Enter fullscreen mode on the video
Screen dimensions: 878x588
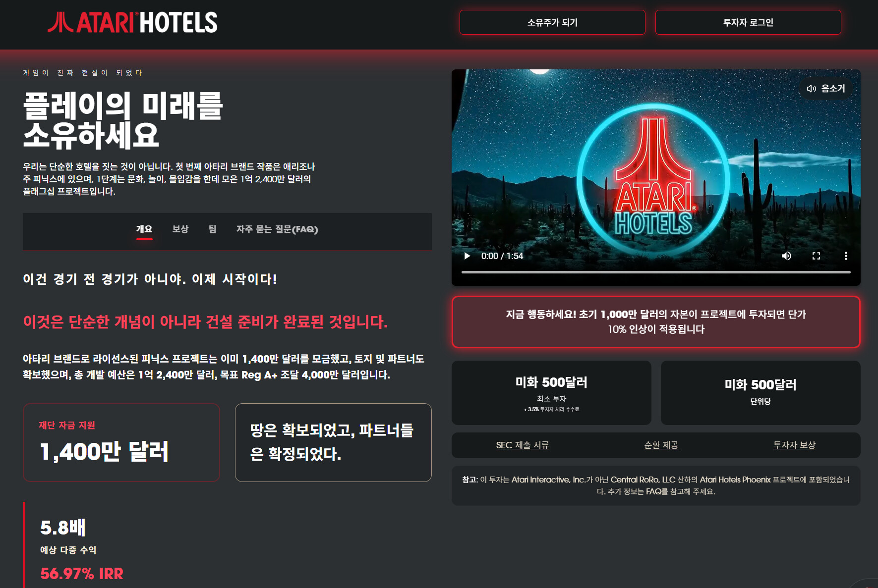click(x=816, y=256)
